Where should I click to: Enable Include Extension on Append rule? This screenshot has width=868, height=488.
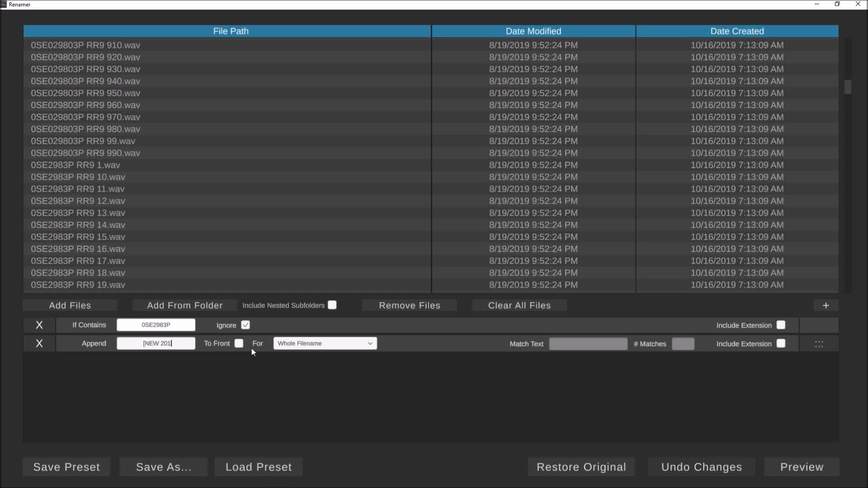click(781, 343)
